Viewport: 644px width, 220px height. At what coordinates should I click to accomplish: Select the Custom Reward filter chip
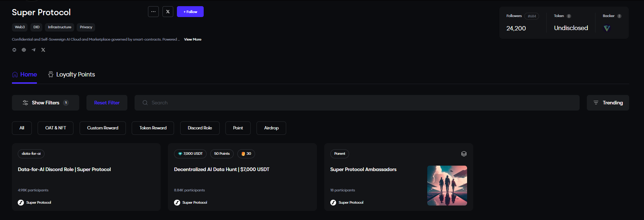pos(103,128)
